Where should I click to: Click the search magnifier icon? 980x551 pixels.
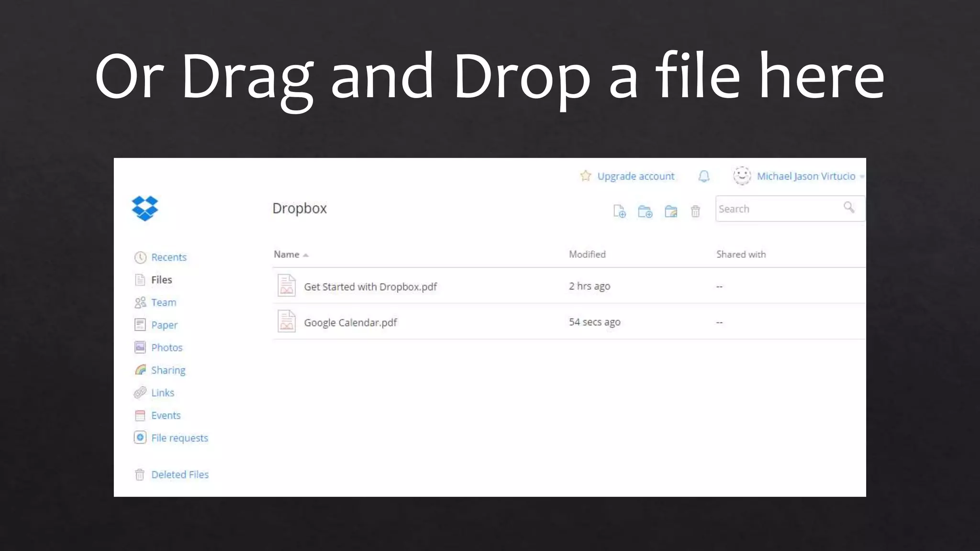(x=849, y=208)
